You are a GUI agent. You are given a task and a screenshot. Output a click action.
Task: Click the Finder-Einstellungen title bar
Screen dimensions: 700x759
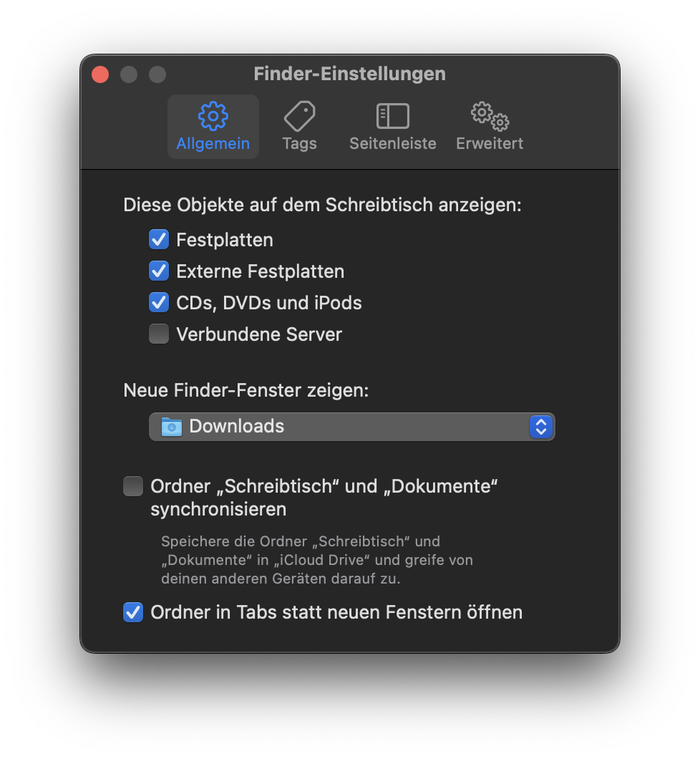click(349, 74)
